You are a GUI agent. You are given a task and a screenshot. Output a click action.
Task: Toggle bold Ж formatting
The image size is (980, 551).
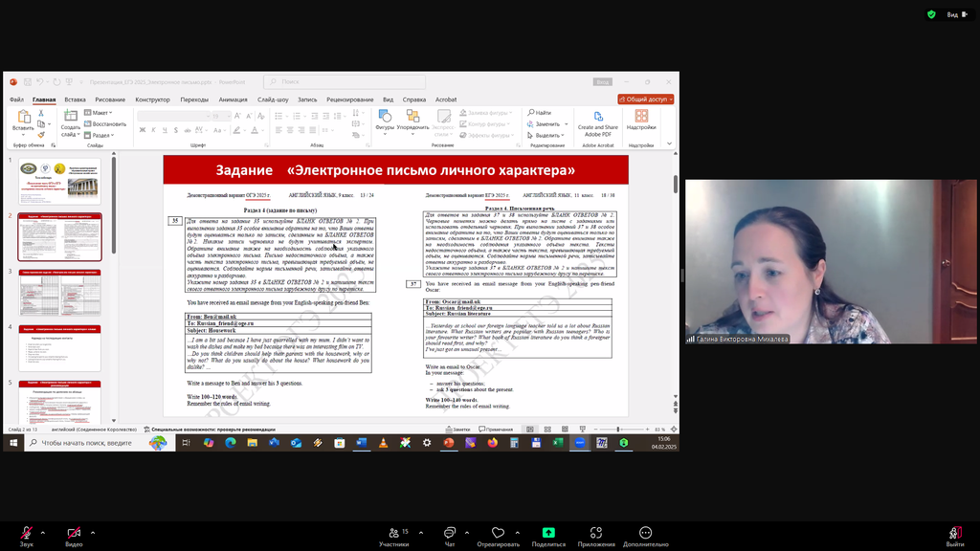[x=143, y=130]
